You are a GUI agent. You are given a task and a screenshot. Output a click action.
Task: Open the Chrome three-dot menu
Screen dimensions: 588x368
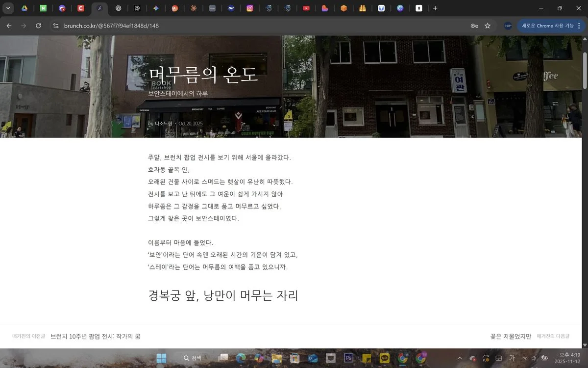click(579, 26)
